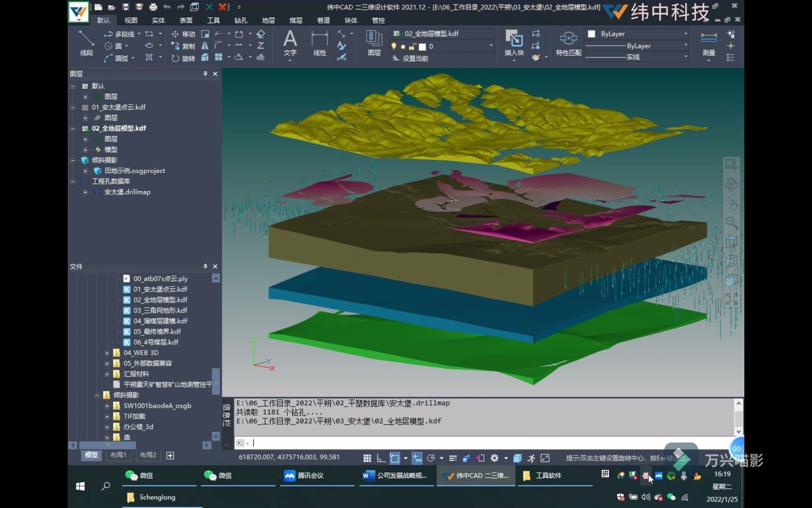Image resolution: width=812 pixels, height=508 pixels.
Task: Click the white ByLayer color swatch
Action: [x=592, y=34]
